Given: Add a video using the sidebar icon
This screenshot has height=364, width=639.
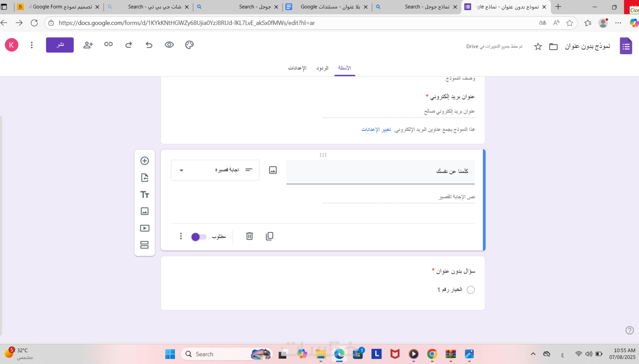Looking at the screenshot, I should tap(144, 228).
